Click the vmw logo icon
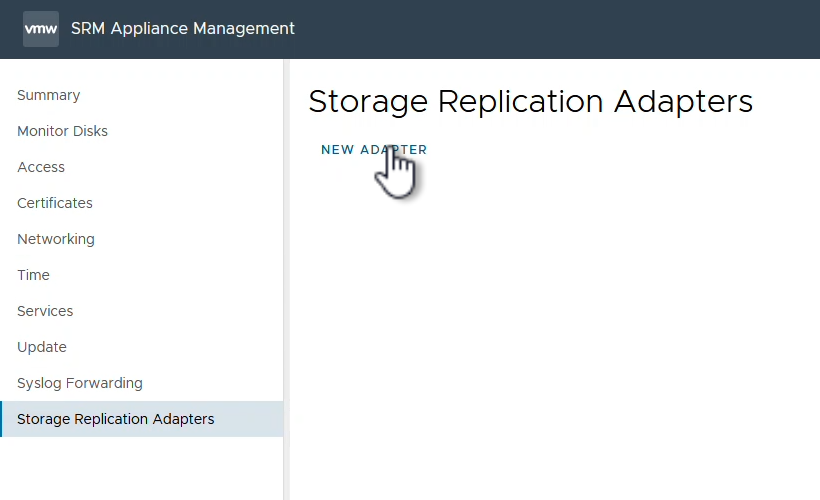The height and width of the screenshot is (500, 820). pyautogui.click(x=41, y=29)
